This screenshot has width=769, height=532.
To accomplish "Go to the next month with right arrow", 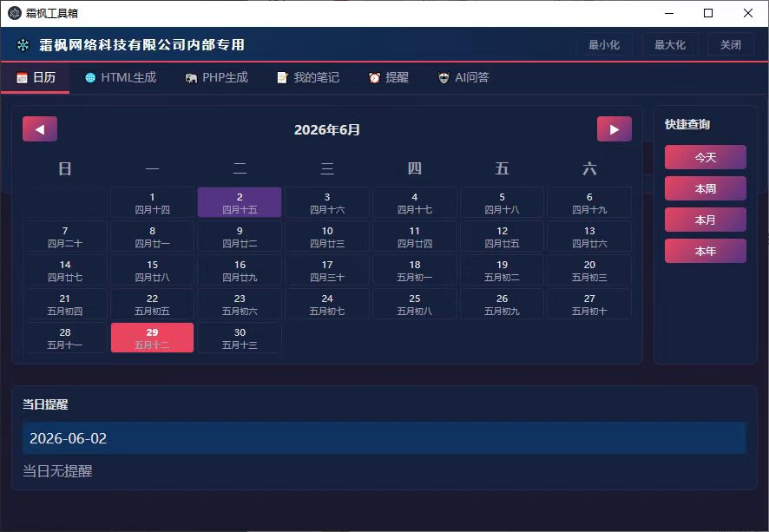I will 614,129.
